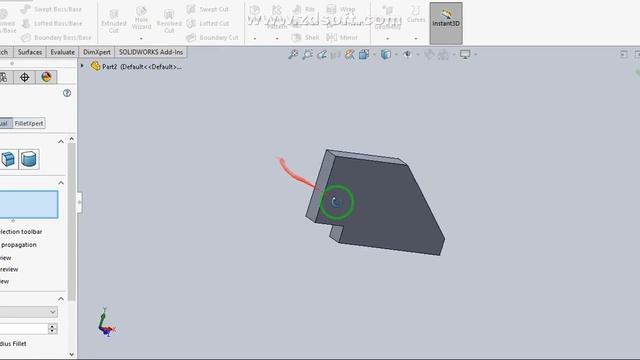This screenshot has width=640, height=360.
Task: Click the Shell feature tool
Action: 306,38
